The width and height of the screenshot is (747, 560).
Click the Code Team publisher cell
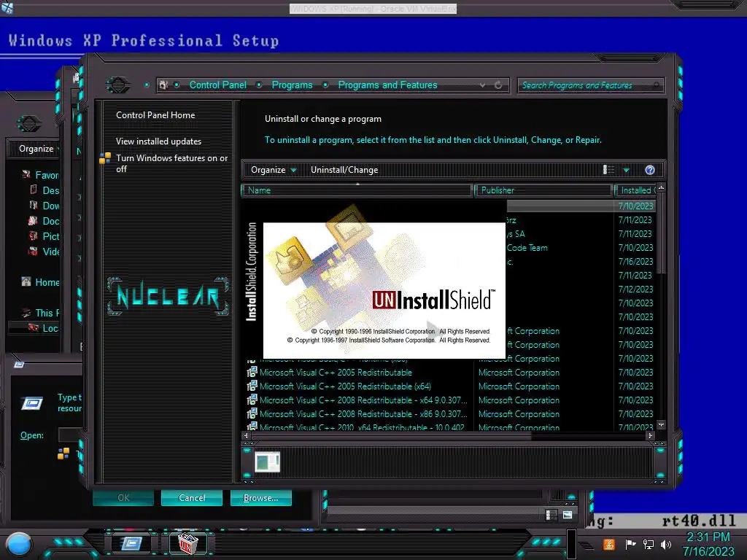point(527,248)
